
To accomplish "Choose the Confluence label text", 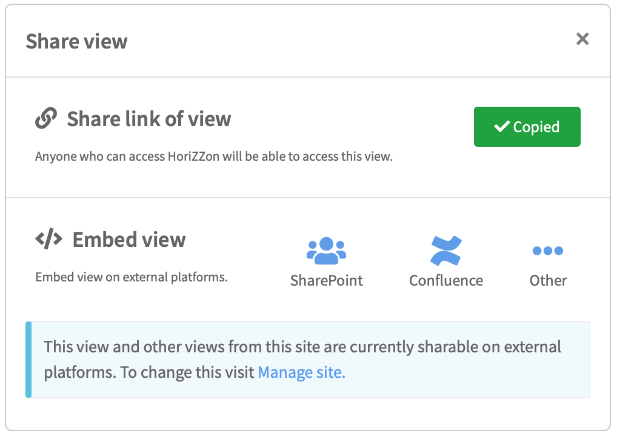I will pyautogui.click(x=446, y=281).
